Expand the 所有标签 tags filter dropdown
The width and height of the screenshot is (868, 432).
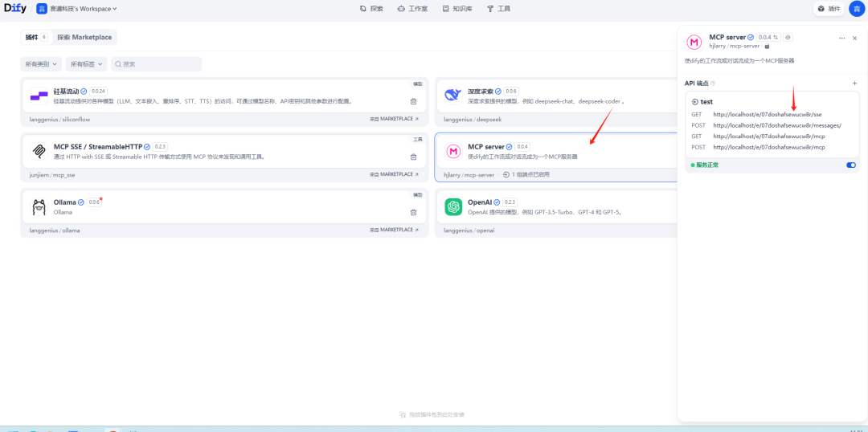pos(87,63)
